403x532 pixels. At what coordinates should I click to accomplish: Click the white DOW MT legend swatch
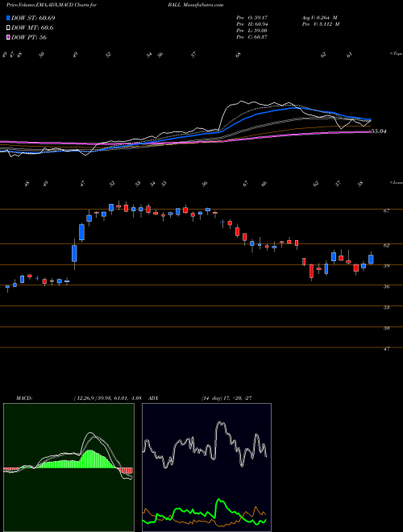click(x=8, y=28)
